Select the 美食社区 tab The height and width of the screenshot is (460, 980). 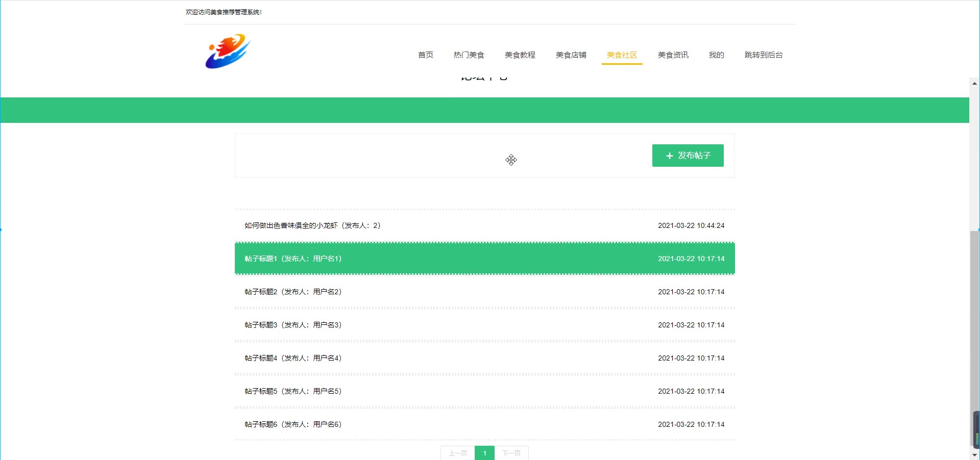pos(622,55)
